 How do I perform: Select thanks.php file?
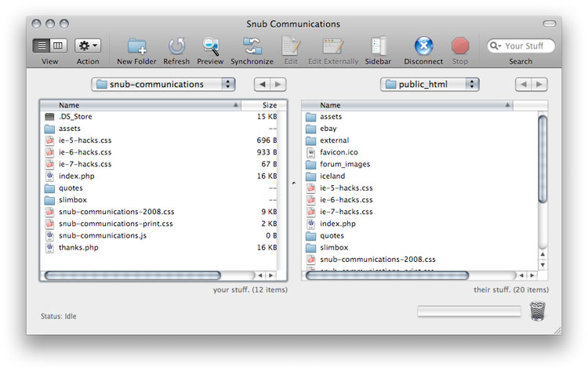click(78, 248)
